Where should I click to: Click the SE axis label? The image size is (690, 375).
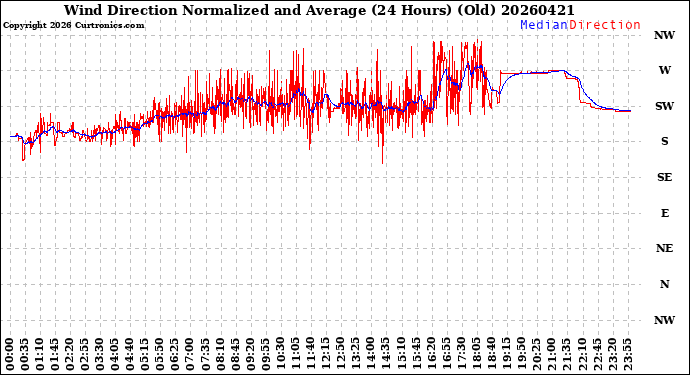point(664,177)
